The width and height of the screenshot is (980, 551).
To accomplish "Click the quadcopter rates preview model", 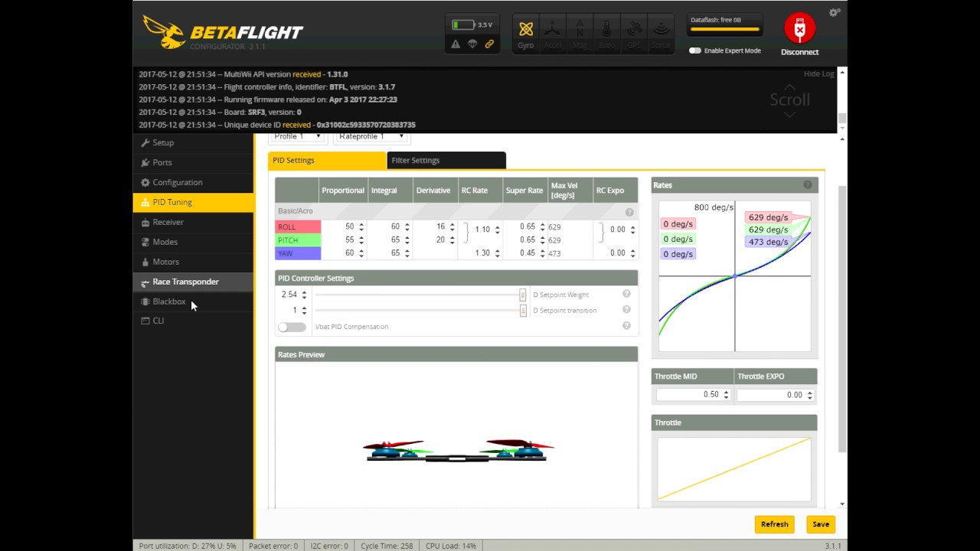I will (x=458, y=451).
